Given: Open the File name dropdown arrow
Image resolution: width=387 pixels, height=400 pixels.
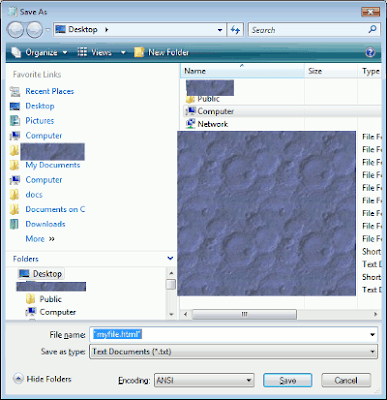Looking at the screenshot, I should (373, 334).
